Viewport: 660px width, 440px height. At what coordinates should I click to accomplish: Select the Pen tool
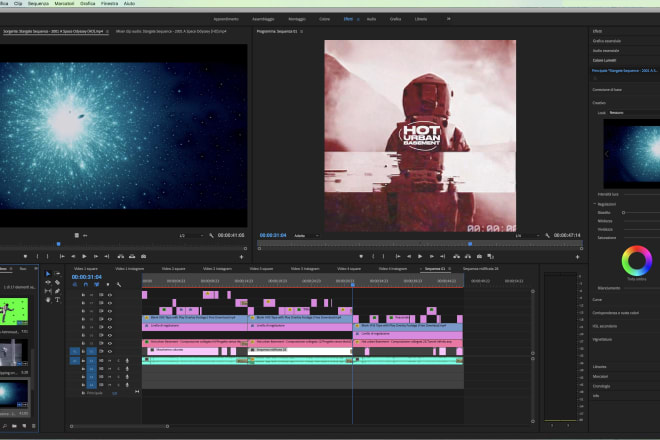coord(58,291)
